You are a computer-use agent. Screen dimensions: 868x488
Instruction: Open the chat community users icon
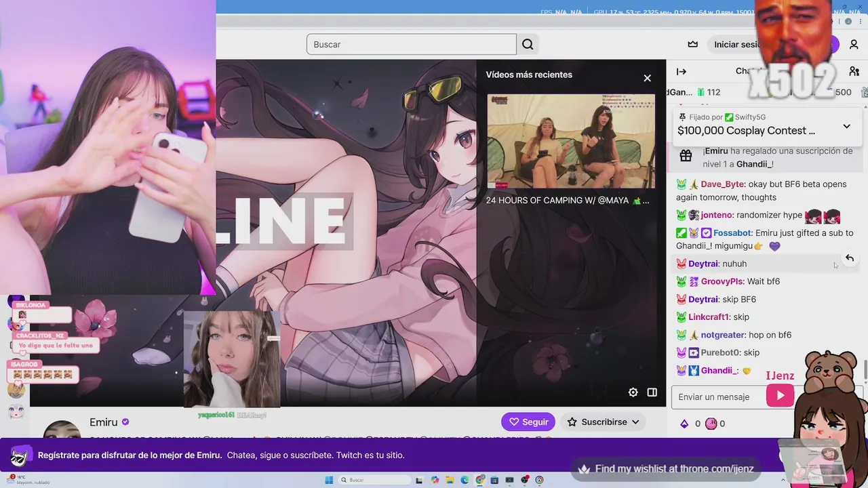[x=854, y=71]
